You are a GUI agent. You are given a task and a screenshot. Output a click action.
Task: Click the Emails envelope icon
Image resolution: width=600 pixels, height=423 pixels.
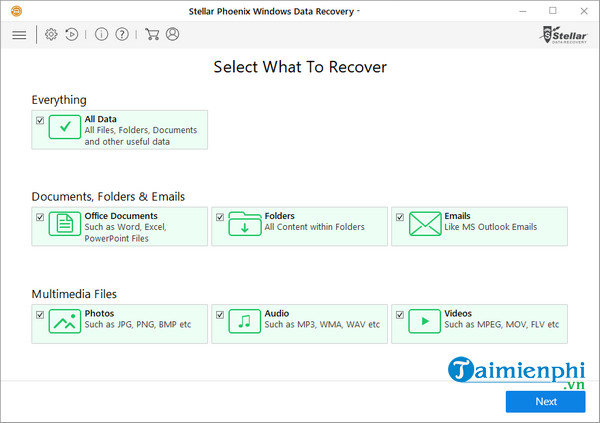(x=425, y=224)
